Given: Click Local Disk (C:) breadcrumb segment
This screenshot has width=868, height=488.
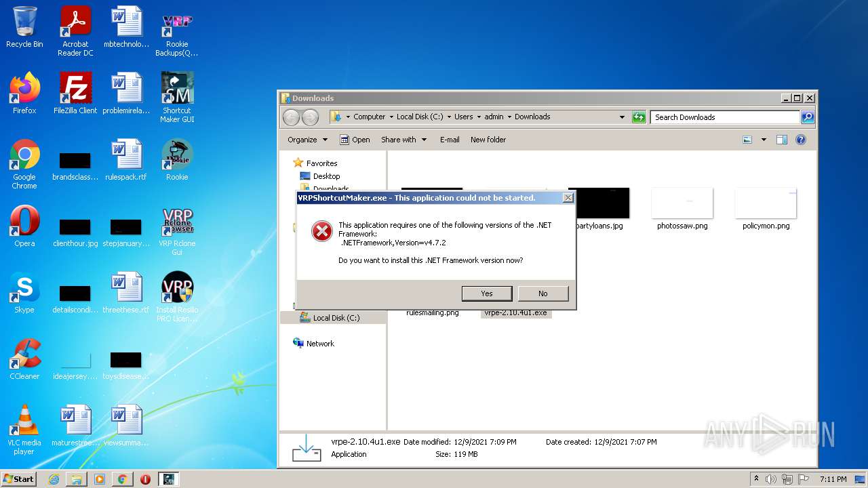Looking at the screenshot, I should 420,117.
